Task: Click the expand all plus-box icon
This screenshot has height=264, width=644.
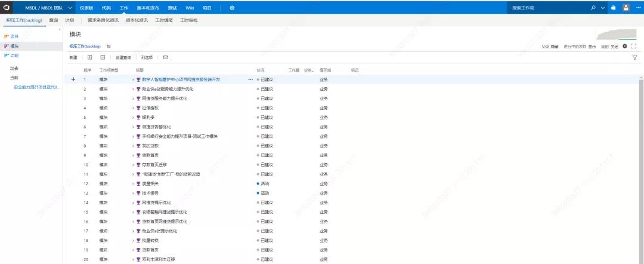Action: (90, 57)
